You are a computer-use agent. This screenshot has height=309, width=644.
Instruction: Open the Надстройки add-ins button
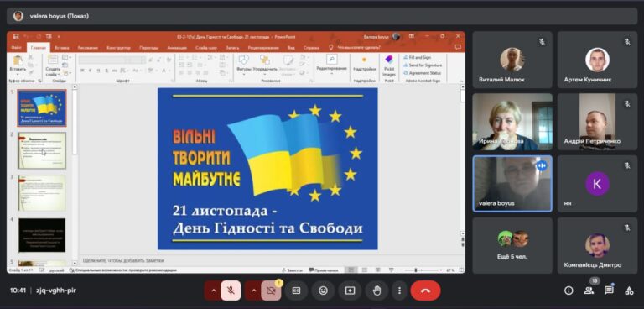click(364, 64)
